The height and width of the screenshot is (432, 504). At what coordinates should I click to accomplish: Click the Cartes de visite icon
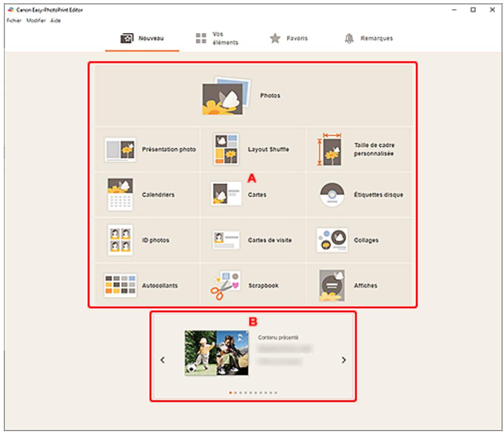[226, 240]
